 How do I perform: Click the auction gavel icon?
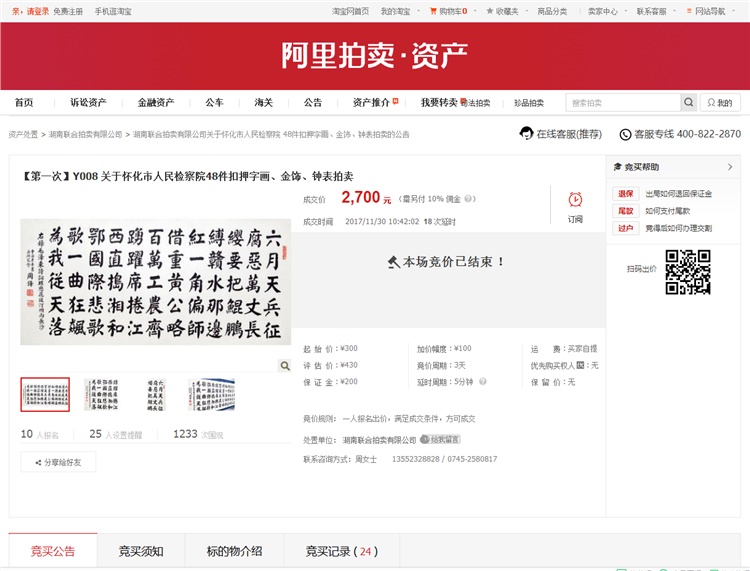pos(394,262)
